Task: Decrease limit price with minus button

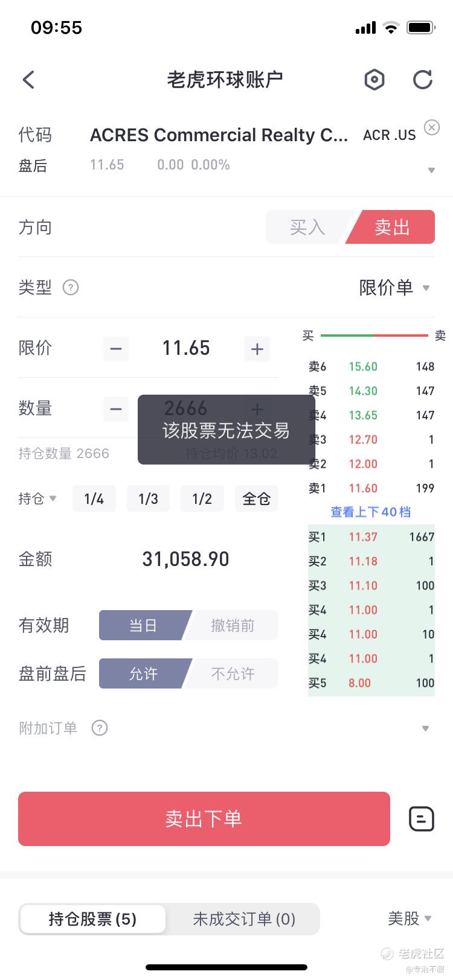Action: 116,348
